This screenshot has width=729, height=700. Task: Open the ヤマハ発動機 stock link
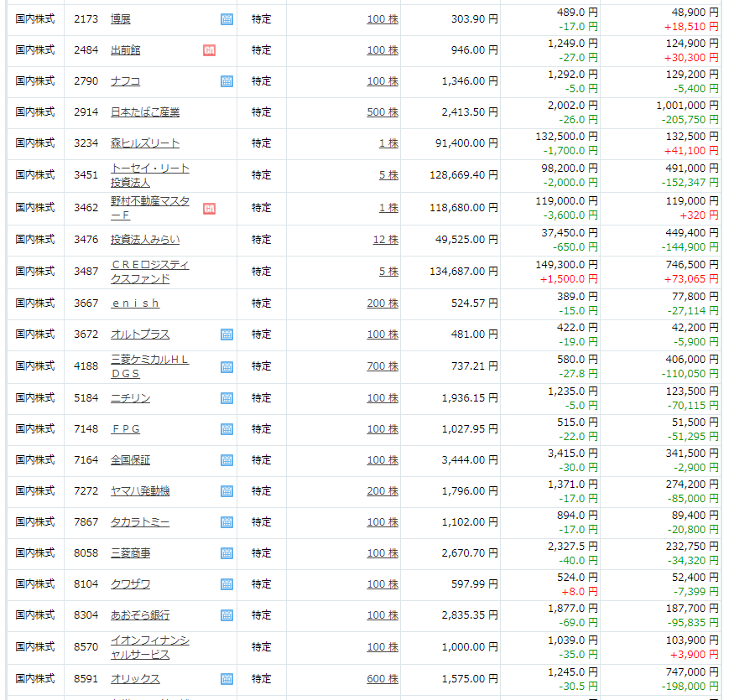[x=140, y=491]
